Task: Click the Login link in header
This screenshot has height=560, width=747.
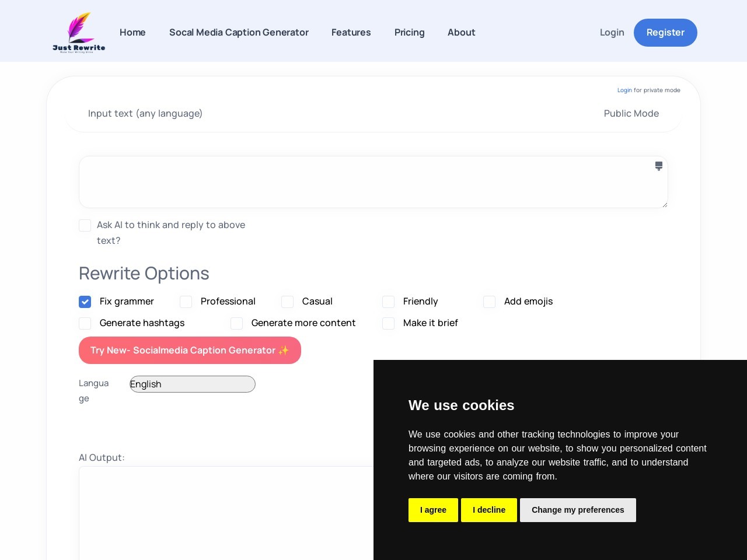Action: [x=612, y=33]
